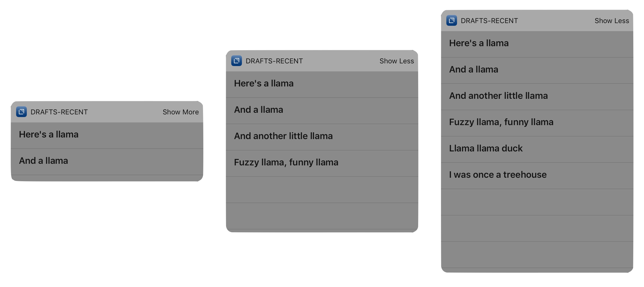The image size is (644, 287).
Task: Click the Drafts app icon in the six-draft widget
Action: 452,21
